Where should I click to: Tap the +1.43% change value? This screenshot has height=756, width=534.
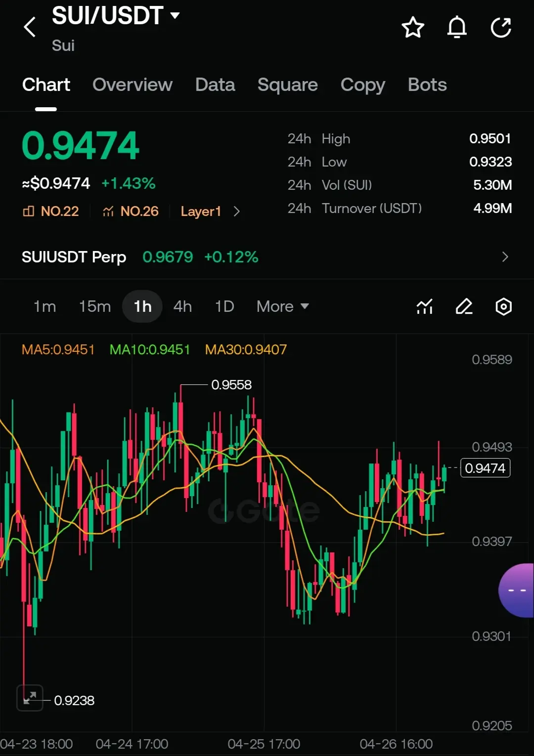pos(129,184)
